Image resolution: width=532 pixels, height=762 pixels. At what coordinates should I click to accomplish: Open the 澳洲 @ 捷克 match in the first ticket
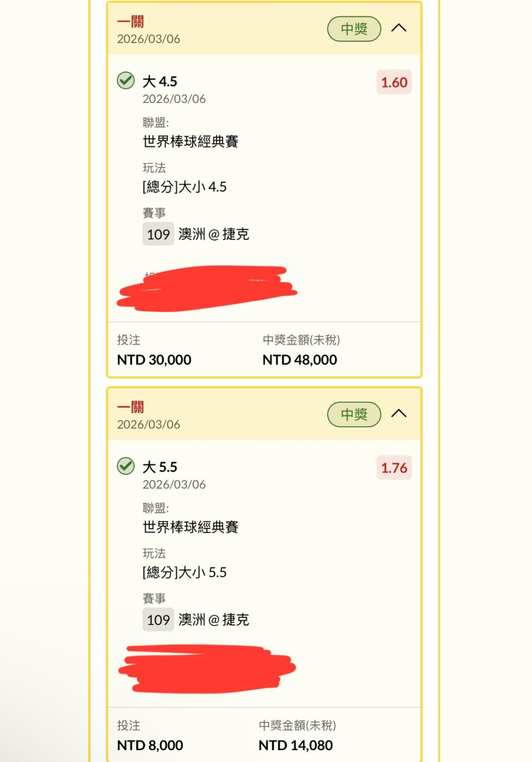(x=214, y=234)
